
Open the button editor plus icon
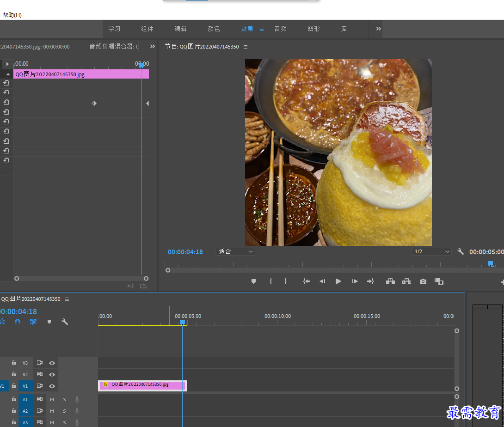[502, 282]
